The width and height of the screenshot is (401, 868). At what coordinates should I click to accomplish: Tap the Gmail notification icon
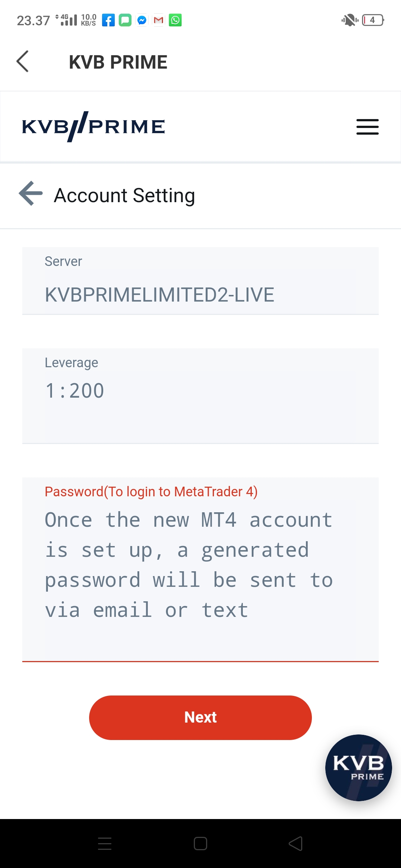159,20
